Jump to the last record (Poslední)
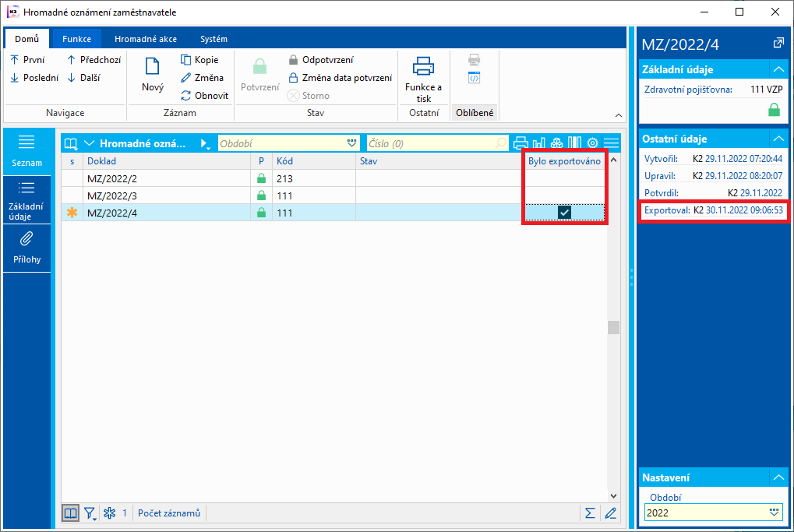 (x=34, y=77)
